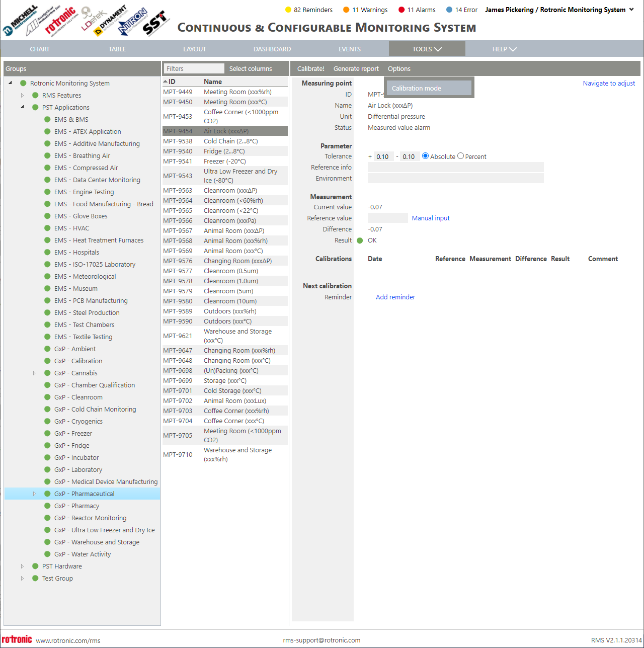Click the Environment text field
This screenshot has width=644, height=648.
pyautogui.click(x=456, y=179)
